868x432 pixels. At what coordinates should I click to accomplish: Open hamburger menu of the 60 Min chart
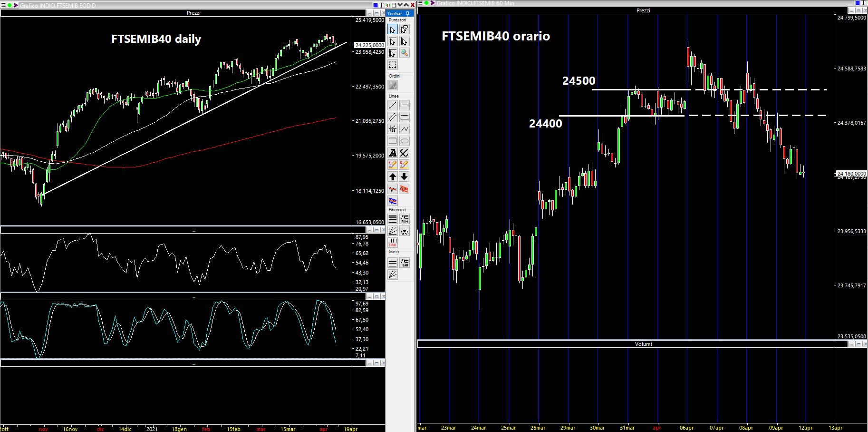coord(420,3)
